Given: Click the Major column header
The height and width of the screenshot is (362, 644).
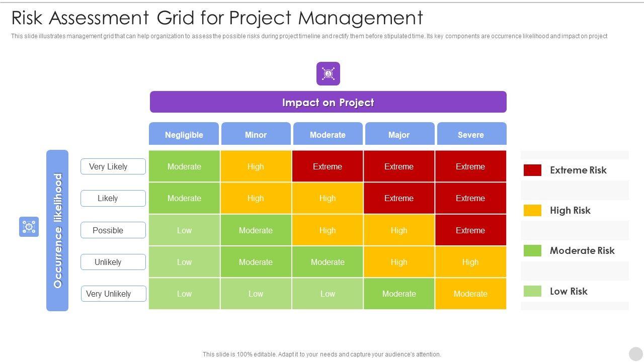Looking at the screenshot, I should [399, 134].
